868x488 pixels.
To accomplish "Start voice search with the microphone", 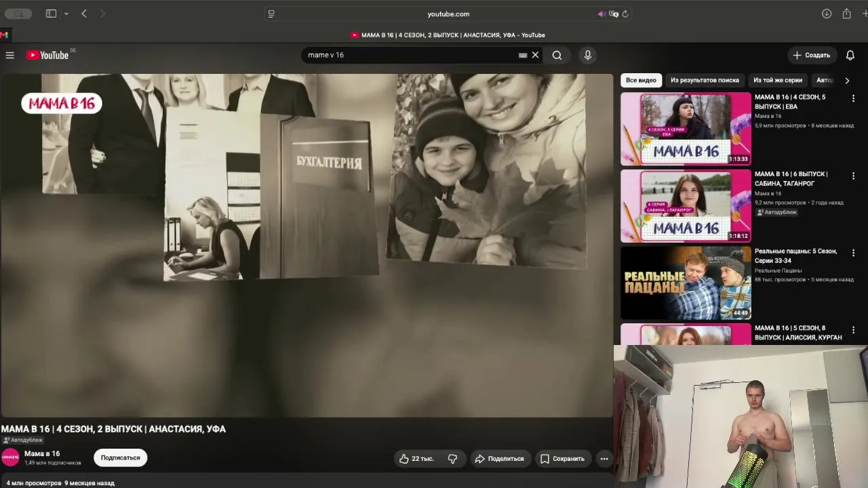I will click(588, 55).
